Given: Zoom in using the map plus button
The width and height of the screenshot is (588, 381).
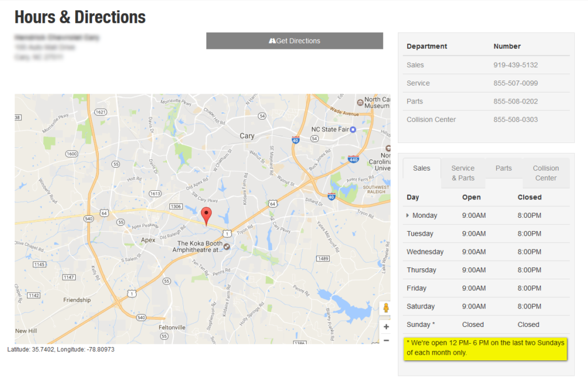Looking at the screenshot, I should click(386, 326).
